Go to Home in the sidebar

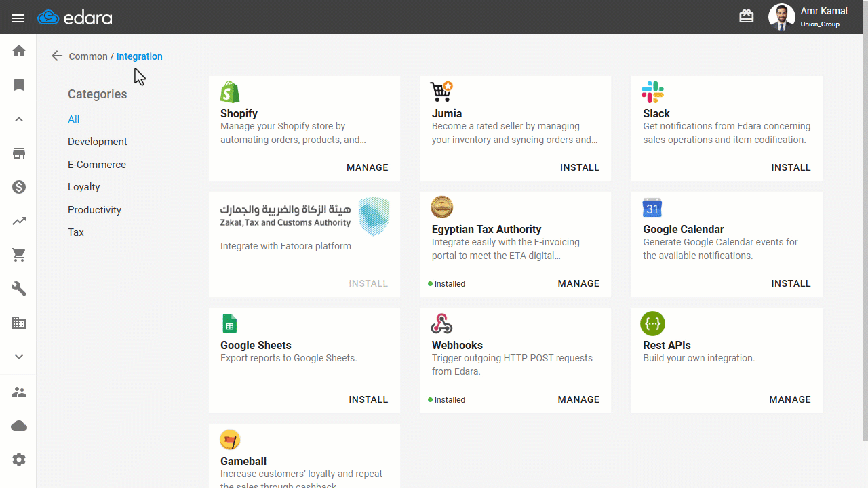point(19,51)
